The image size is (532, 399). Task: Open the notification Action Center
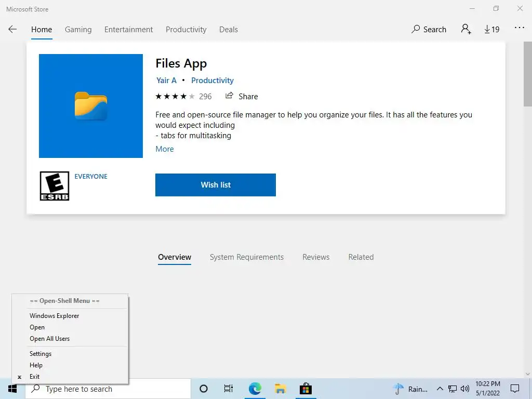pyautogui.click(x=515, y=389)
